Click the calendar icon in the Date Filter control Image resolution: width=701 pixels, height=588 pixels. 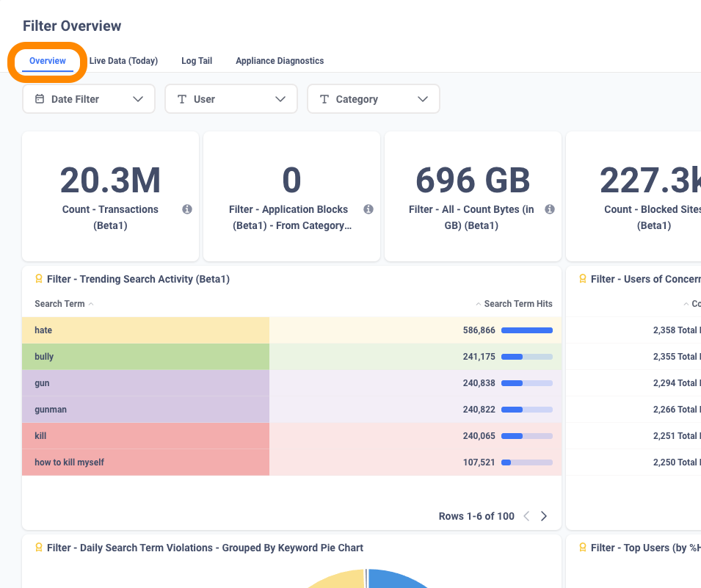(x=39, y=98)
